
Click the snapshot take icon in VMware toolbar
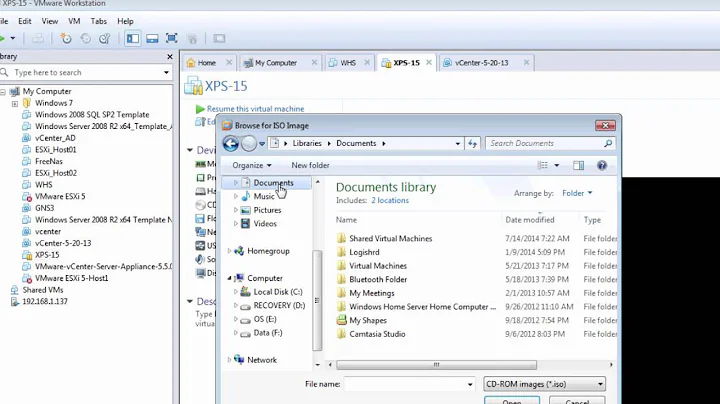(x=66, y=39)
